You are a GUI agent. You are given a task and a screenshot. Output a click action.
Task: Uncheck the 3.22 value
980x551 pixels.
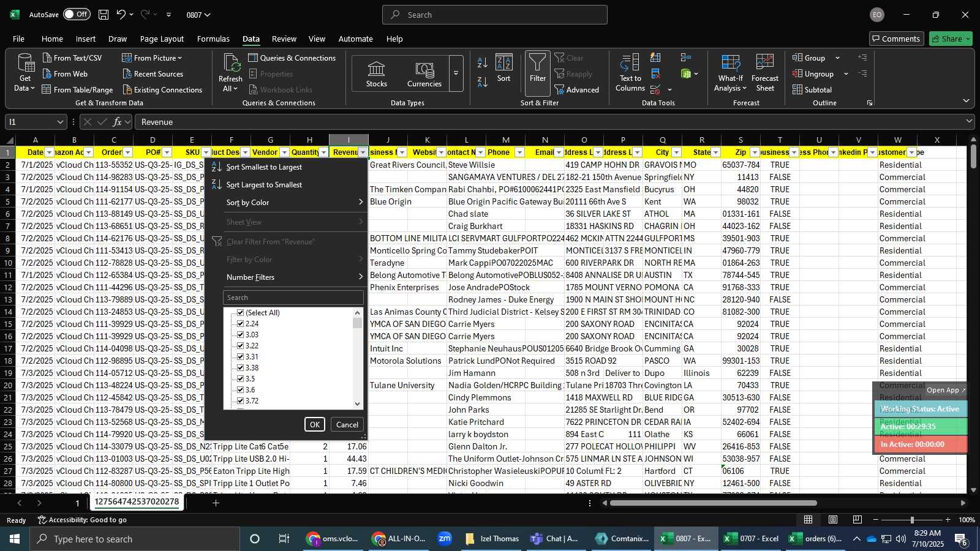pos(241,346)
